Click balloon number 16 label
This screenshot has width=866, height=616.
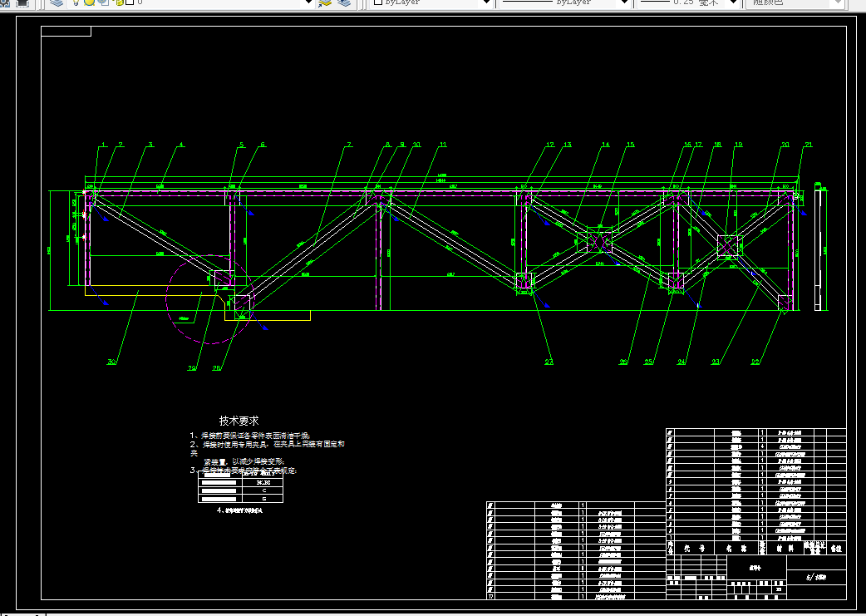(x=687, y=145)
